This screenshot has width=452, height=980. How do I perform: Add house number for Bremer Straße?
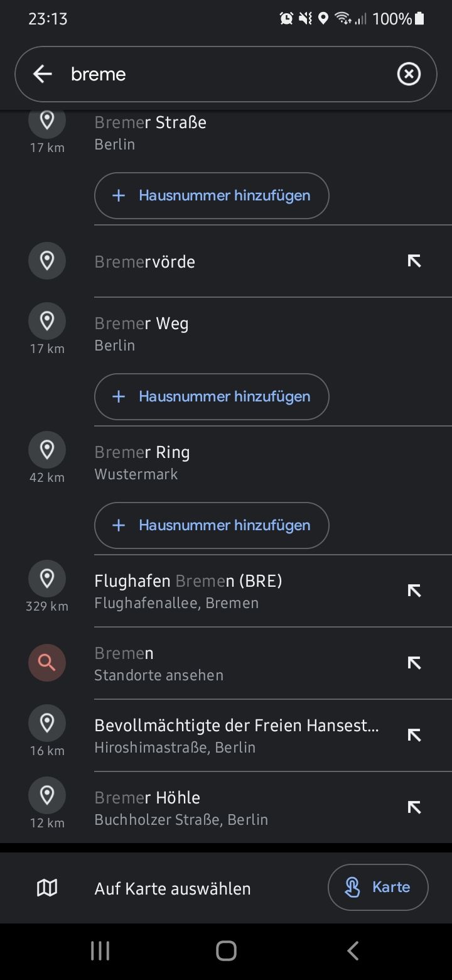coord(212,195)
